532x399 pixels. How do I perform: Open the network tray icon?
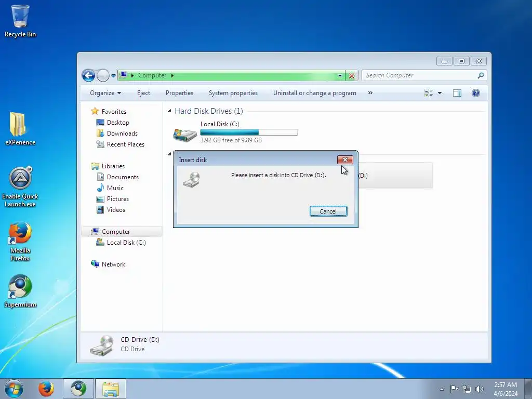pyautogui.click(x=467, y=389)
